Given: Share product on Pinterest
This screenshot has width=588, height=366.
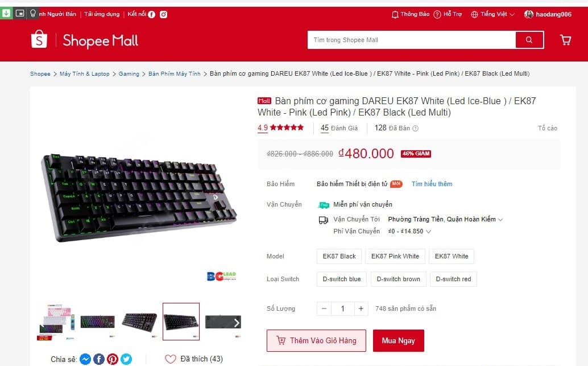Looking at the screenshot, I should tap(113, 359).
